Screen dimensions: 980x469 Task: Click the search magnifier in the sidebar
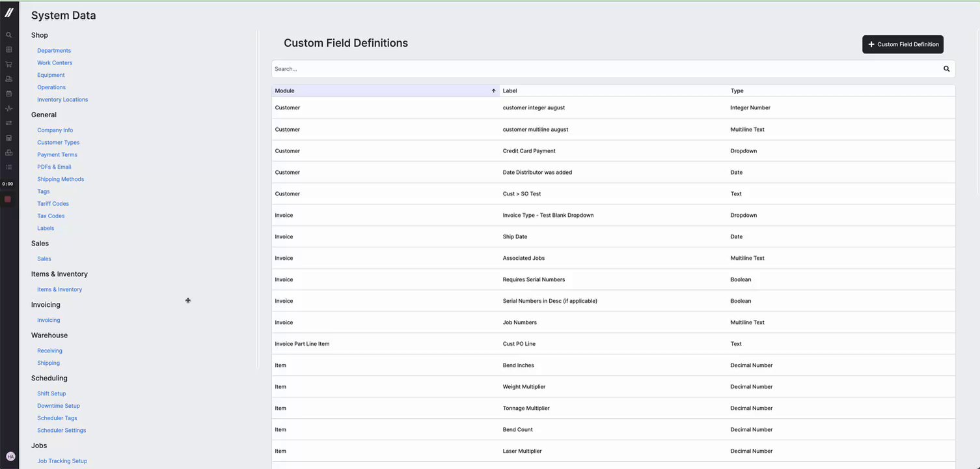click(8, 35)
